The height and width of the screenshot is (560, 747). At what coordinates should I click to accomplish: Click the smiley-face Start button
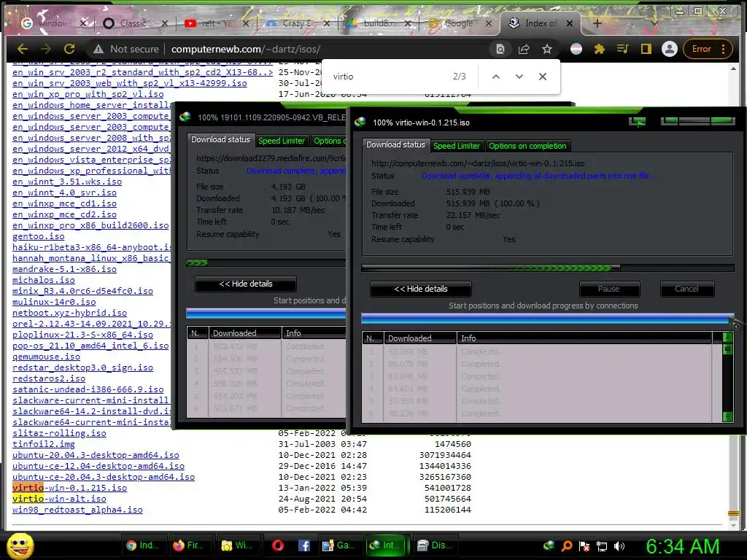(x=20, y=545)
